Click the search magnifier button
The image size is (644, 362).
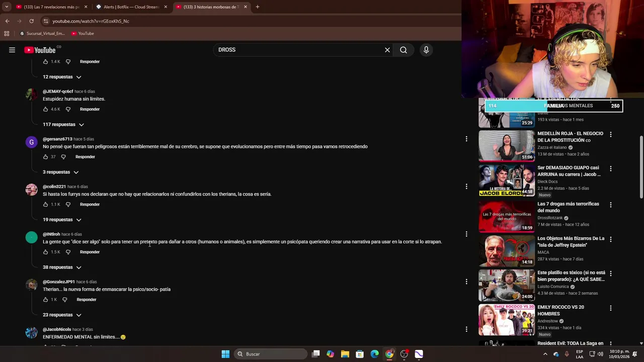click(404, 50)
